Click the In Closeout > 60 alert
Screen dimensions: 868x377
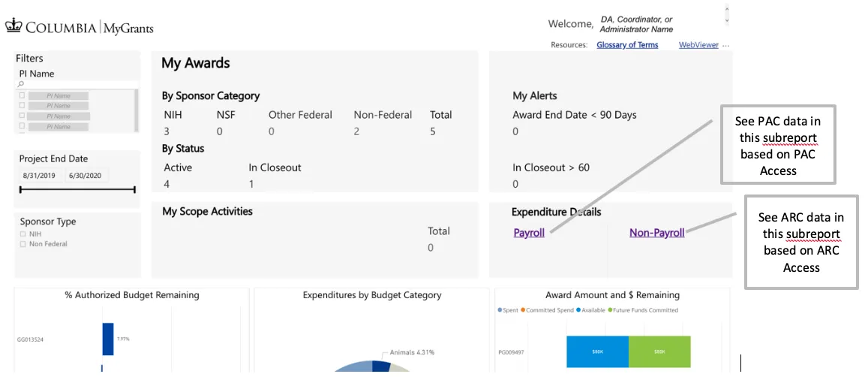pyautogui.click(x=551, y=167)
